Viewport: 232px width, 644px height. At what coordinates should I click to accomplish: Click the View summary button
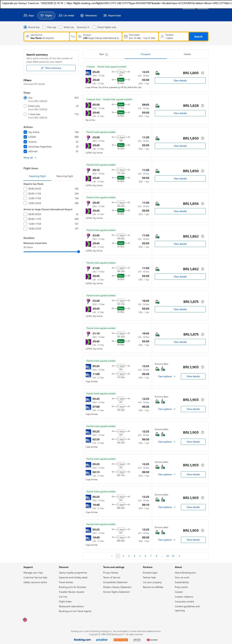51,68
